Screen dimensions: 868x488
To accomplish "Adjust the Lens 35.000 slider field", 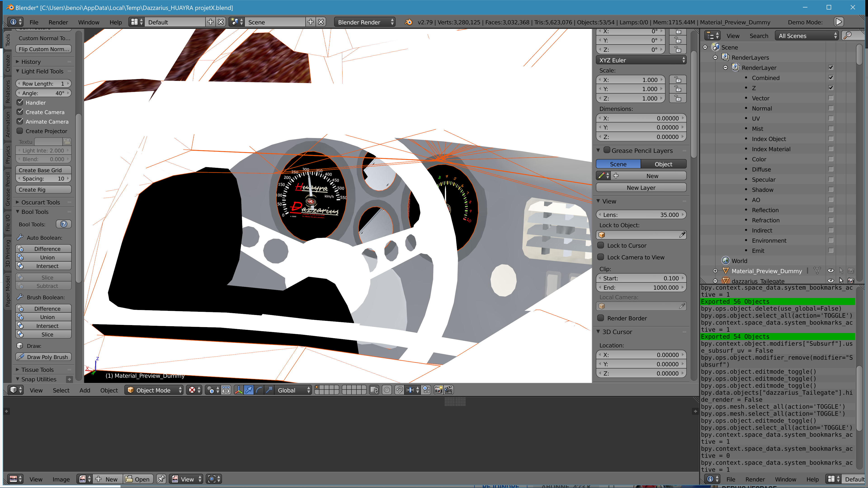I will pyautogui.click(x=641, y=215).
